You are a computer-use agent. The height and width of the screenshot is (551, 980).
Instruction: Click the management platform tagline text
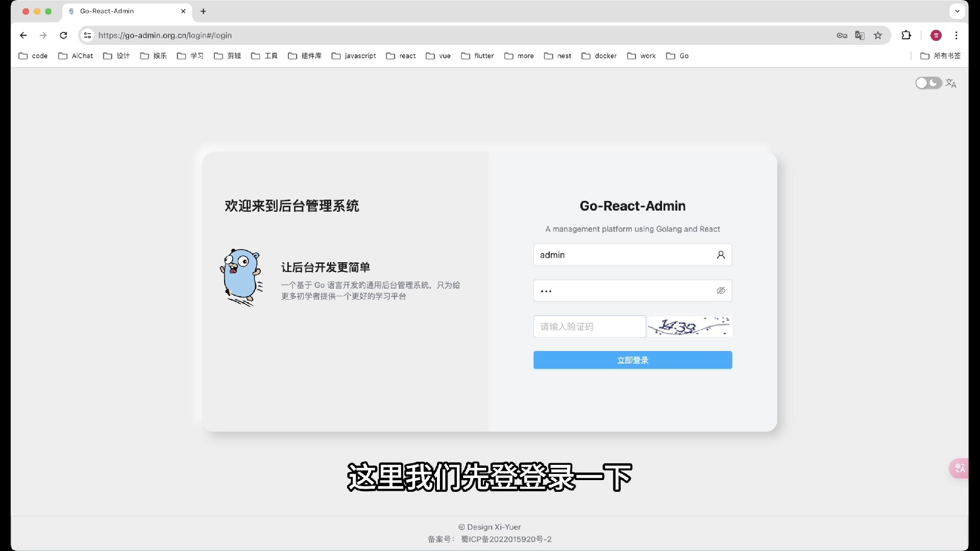point(632,229)
